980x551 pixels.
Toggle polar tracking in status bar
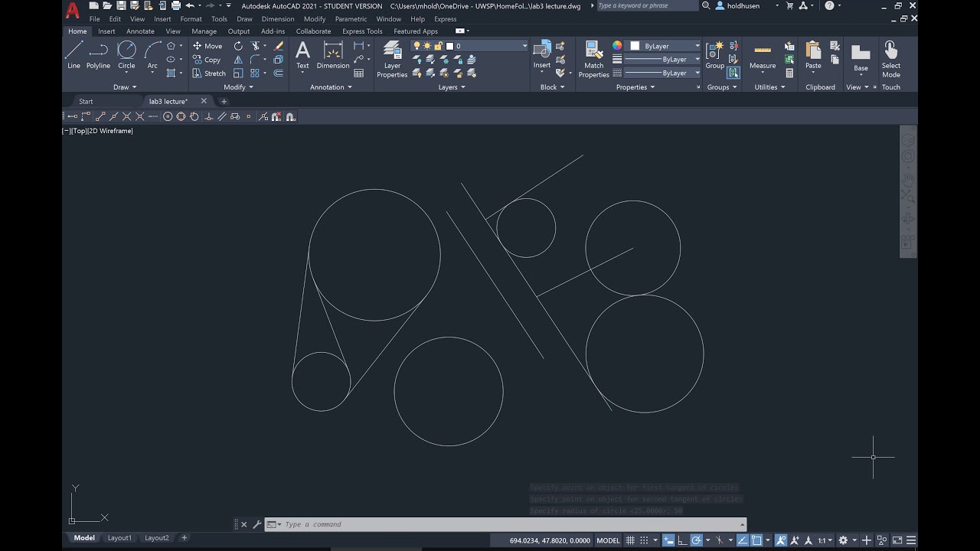pyautogui.click(x=696, y=540)
